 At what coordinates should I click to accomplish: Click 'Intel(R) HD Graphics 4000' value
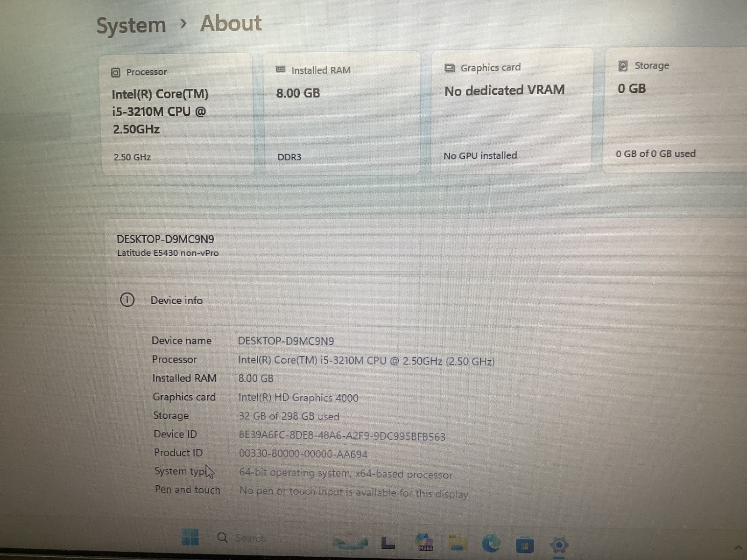click(x=298, y=398)
